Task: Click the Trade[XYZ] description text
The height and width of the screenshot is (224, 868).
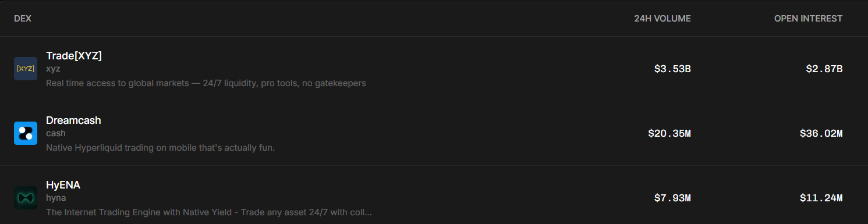Action: 206,83
